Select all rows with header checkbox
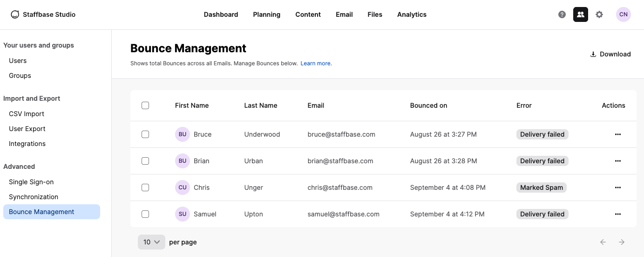The width and height of the screenshot is (644, 257). tap(145, 105)
